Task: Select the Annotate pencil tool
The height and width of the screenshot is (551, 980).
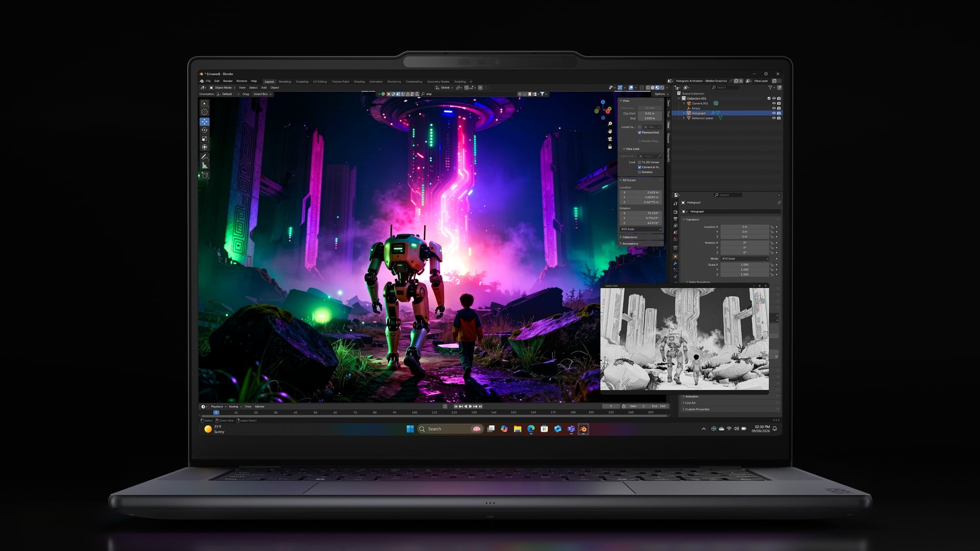Action: (x=204, y=157)
